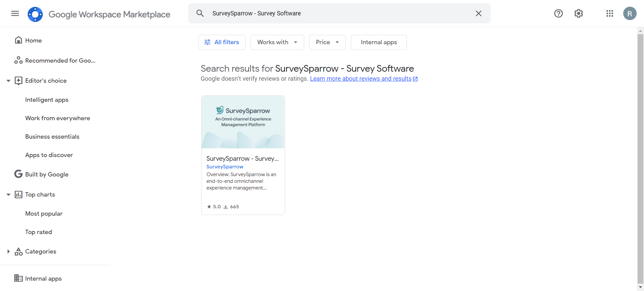Open the Settings gear icon
Screen dimensions: 644x291
tap(578, 13)
